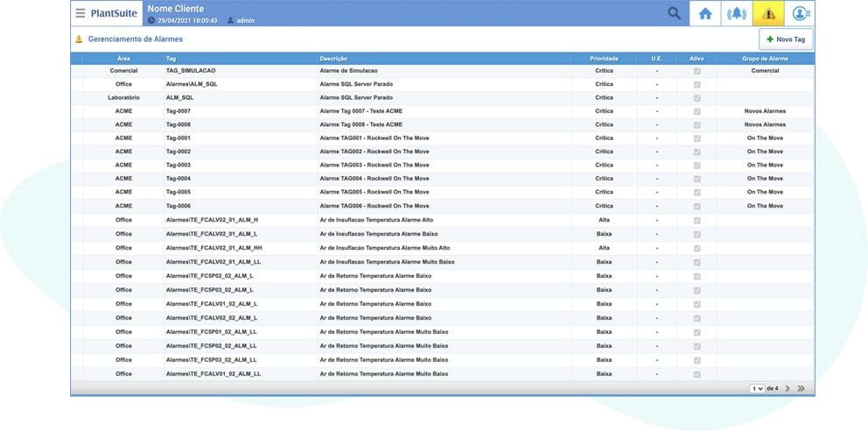Click Alarme Tag 0007 - Teste ACME
The width and height of the screenshot is (868, 431).
tap(360, 111)
